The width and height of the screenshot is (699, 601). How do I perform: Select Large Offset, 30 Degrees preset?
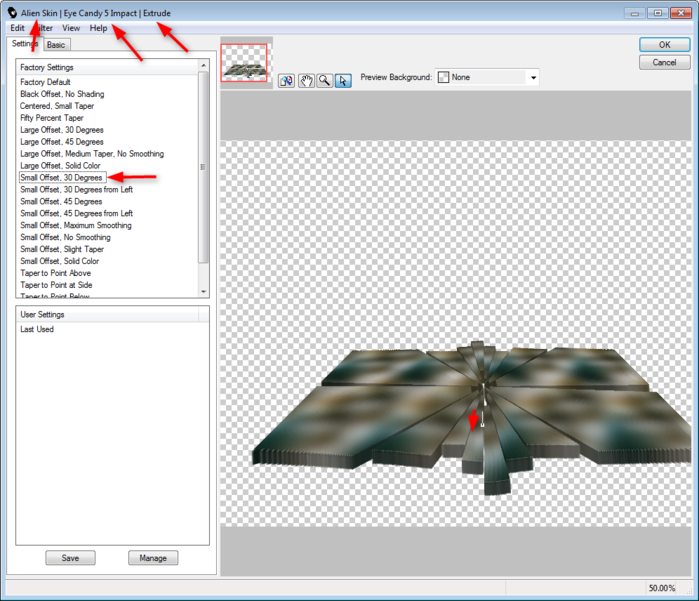(x=62, y=130)
